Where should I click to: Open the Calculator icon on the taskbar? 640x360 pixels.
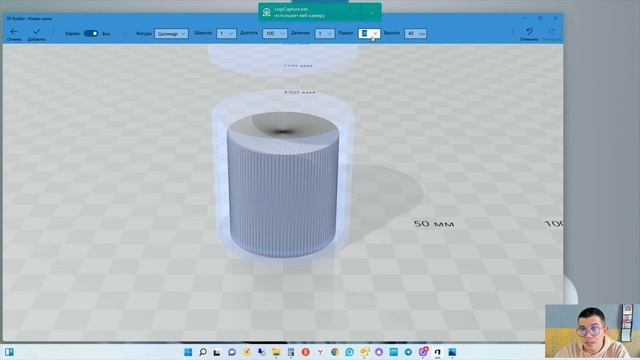point(291,352)
